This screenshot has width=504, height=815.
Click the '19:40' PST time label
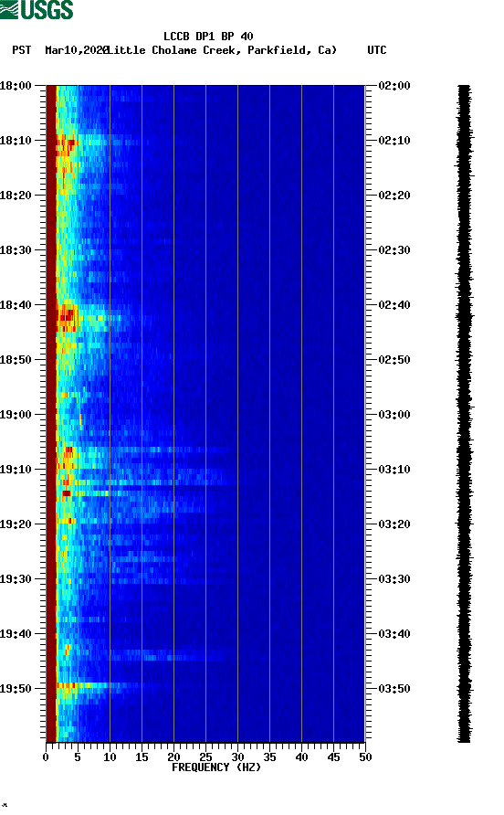(16, 634)
